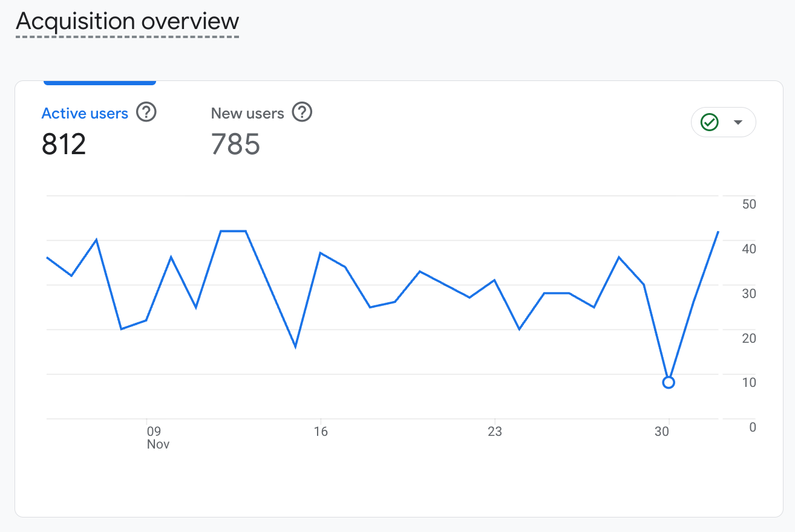The height and width of the screenshot is (532, 795).
Task: Click the circled data point on the chart line
Action: [669, 382]
